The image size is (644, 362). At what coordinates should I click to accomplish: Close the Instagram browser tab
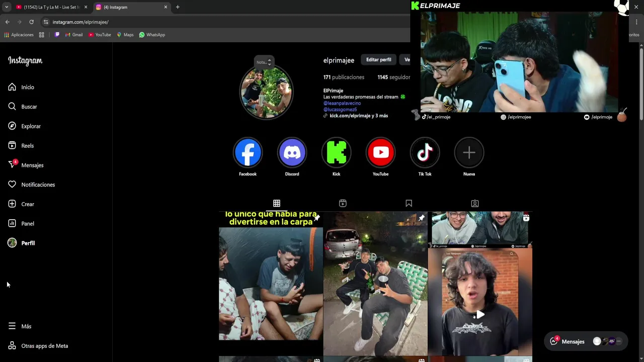166,7
